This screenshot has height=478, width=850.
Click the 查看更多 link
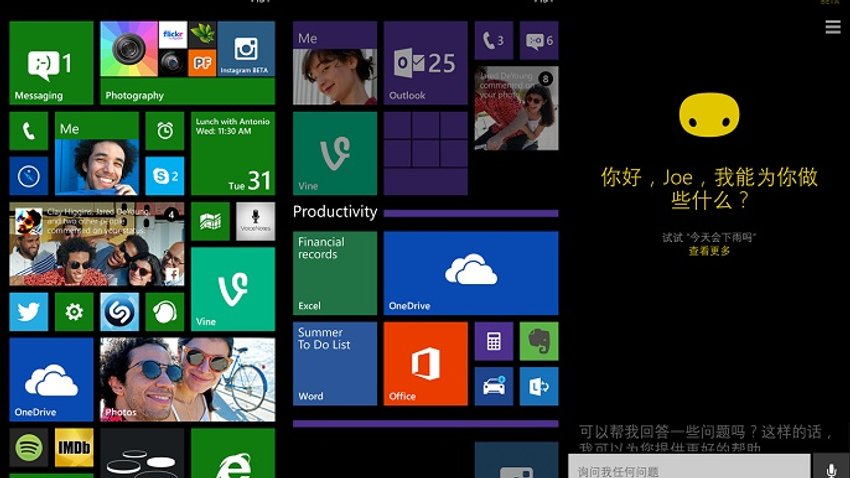point(709,251)
